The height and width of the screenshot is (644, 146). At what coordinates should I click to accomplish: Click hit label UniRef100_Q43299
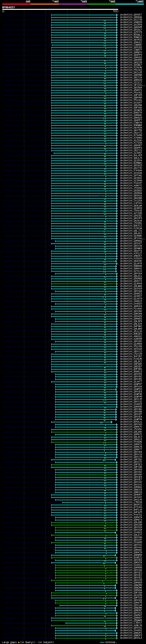[131, 595]
